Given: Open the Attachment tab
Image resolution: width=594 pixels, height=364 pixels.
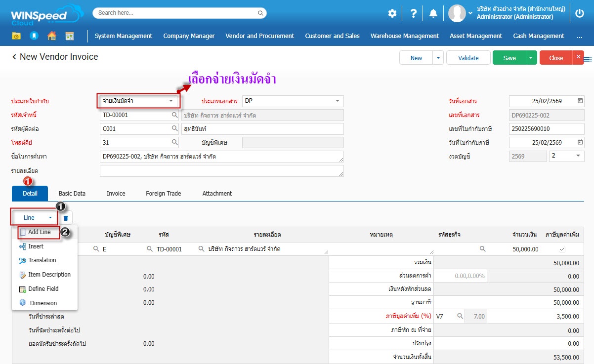Looking at the screenshot, I should 217,194.
